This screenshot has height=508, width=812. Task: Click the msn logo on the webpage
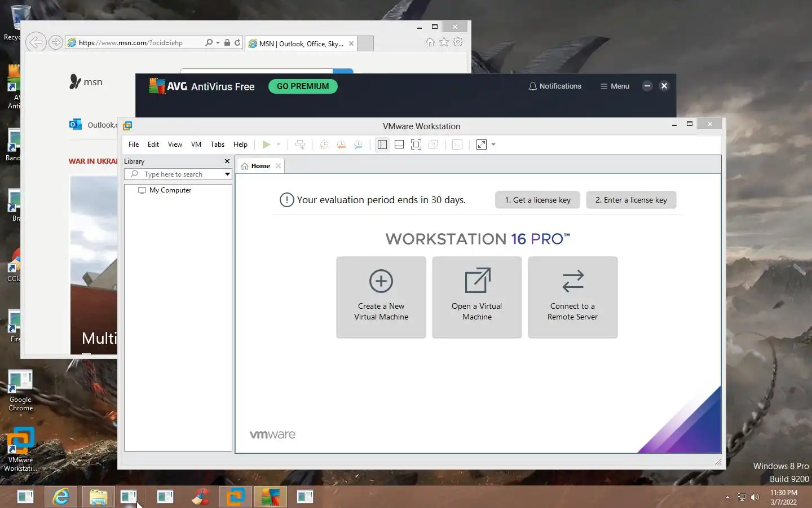click(86, 82)
